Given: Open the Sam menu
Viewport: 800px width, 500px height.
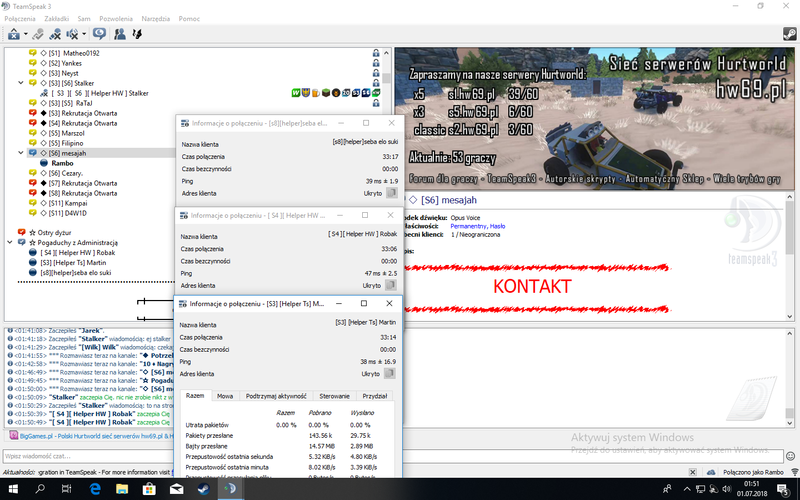Looking at the screenshot, I should click(84, 18).
